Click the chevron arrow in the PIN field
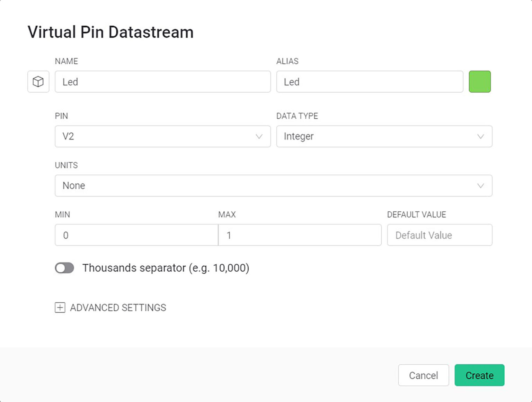The height and width of the screenshot is (402, 532). click(259, 136)
